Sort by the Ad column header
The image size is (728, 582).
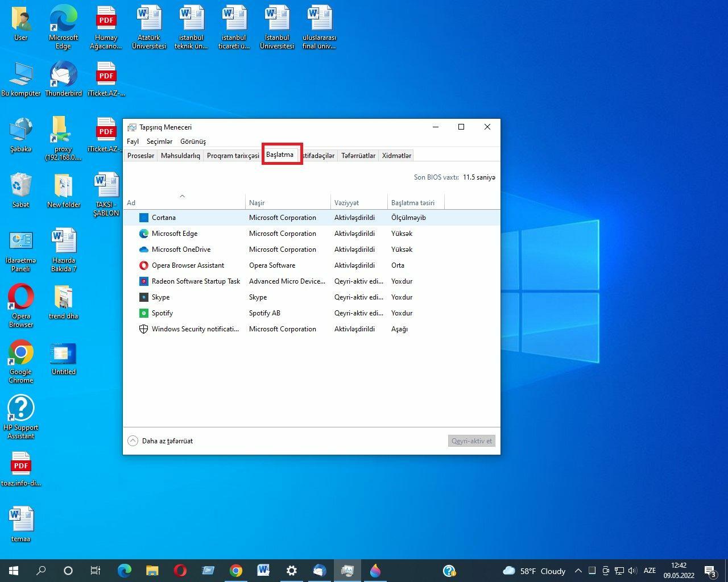coord(184,202)
